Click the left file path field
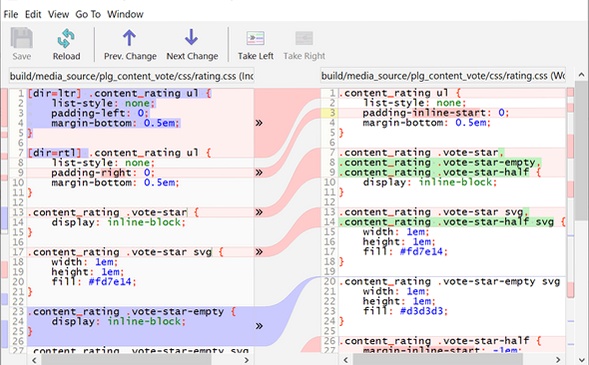Image resolution: width=589 pixels, height=365 pixels. tap(131, 76)
